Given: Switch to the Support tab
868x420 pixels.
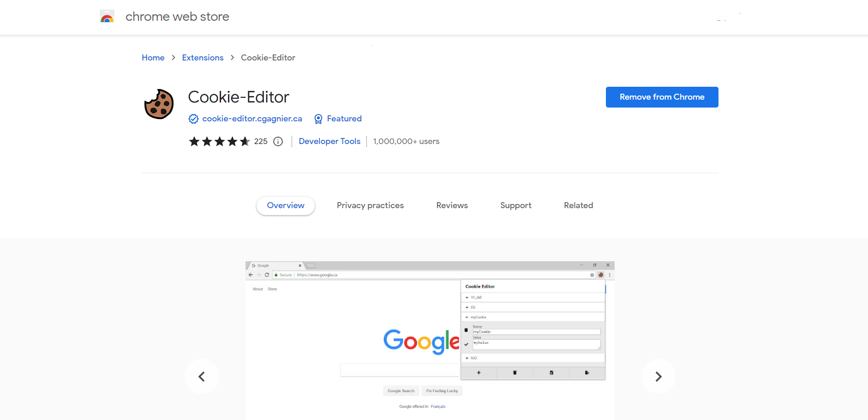Looking at the screenshot, I should [515, 205].
